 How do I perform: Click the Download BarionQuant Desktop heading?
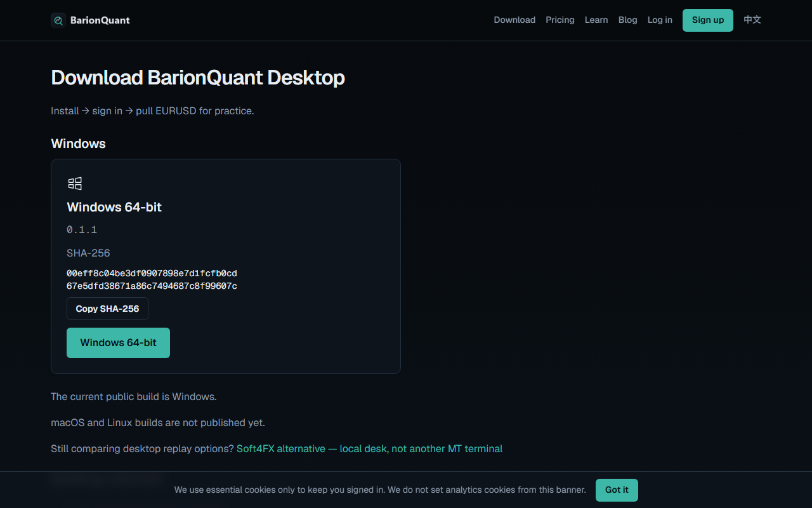[x=198, y=77]
